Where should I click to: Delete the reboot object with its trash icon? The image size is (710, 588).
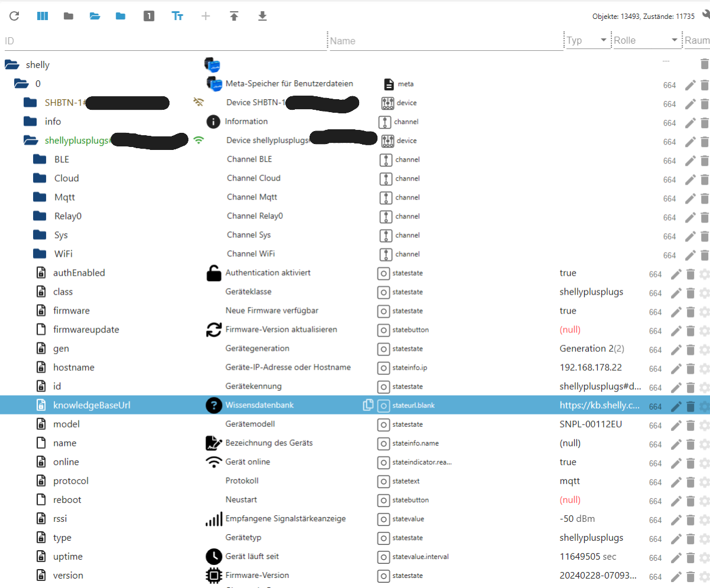point(691,501)
